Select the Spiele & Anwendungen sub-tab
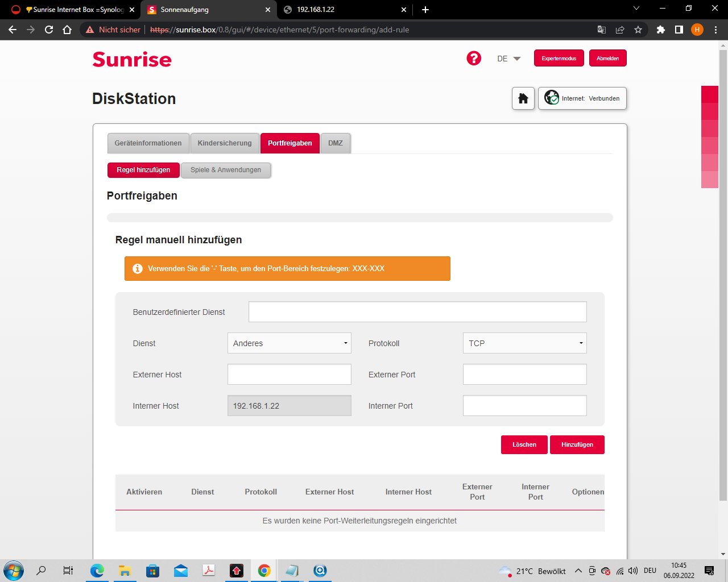Screen dimensions: 728x582 click(x=226, y=170)
